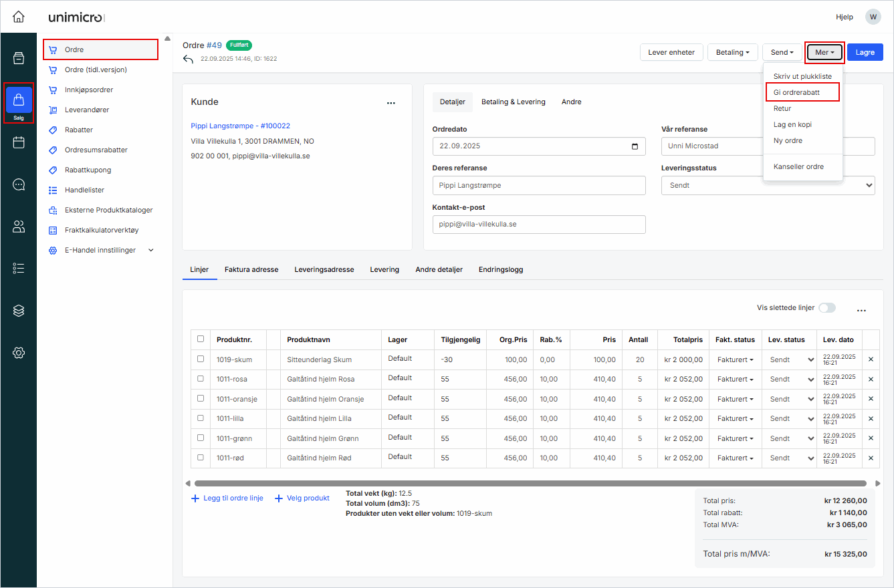Image resolution: width=894 pixels, height=588 pixels.
Task: Click the back arrow under order number
Action: [x=188, y=59]
